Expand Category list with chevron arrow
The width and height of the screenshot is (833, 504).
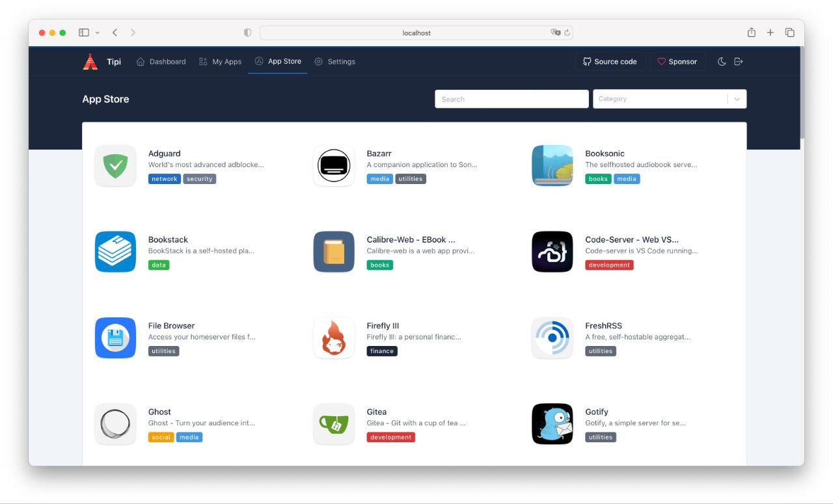pyautogui.click(x=737, y=99)
